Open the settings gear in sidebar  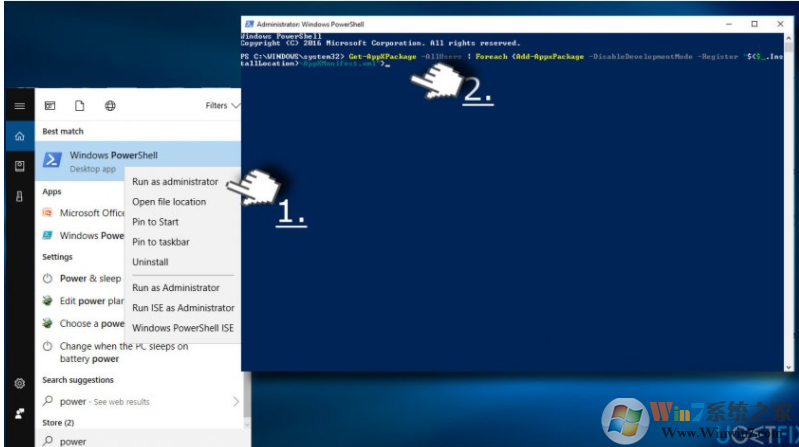[x=19, y=383]
